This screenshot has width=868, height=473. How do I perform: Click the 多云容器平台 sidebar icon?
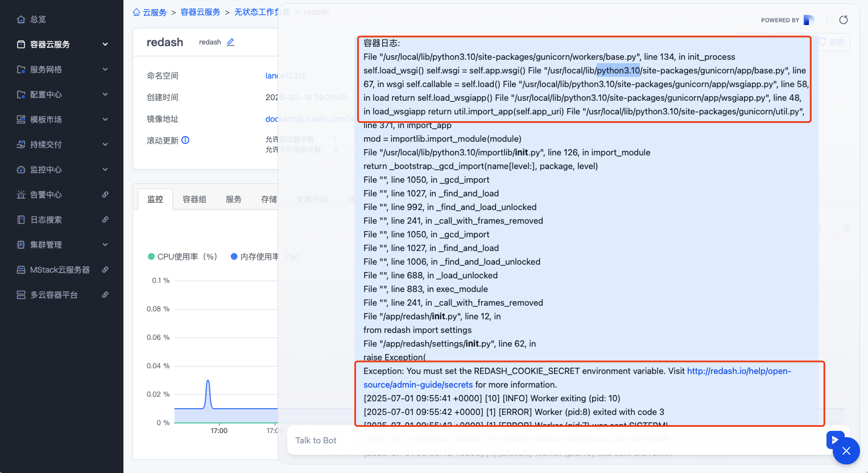(x=21, y=295)
